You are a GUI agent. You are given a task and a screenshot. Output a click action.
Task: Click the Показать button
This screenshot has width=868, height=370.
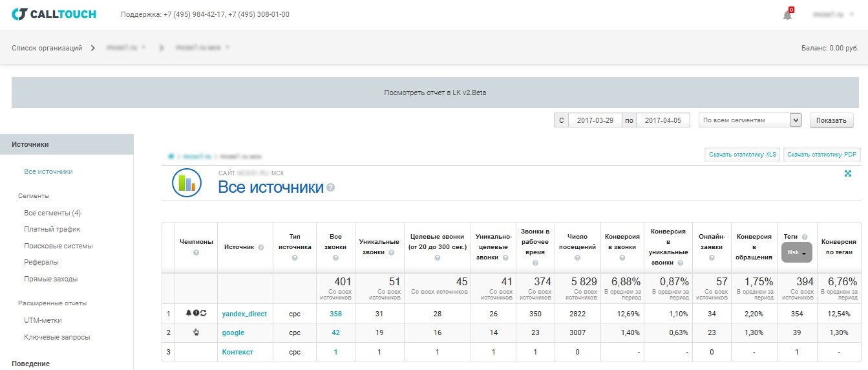tap(831, 120)
